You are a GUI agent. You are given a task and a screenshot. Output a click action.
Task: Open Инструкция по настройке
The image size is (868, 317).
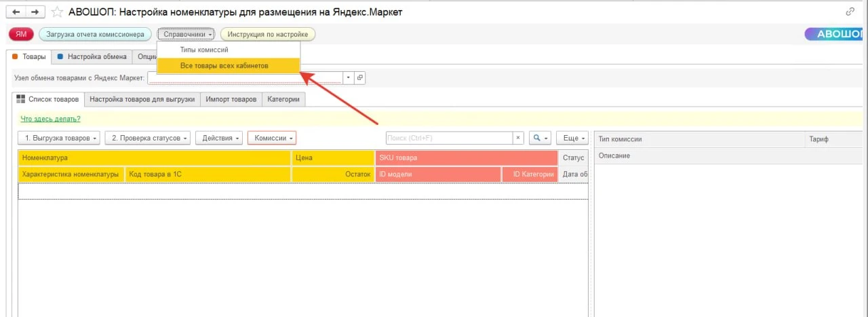268,34
